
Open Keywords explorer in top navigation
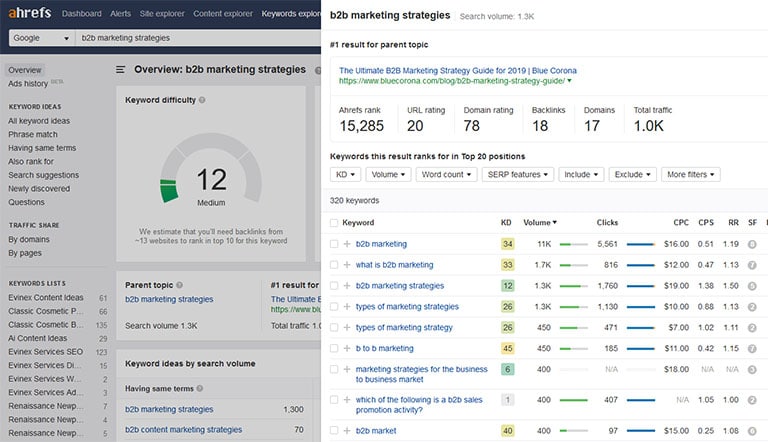click(x=291, y=14)
